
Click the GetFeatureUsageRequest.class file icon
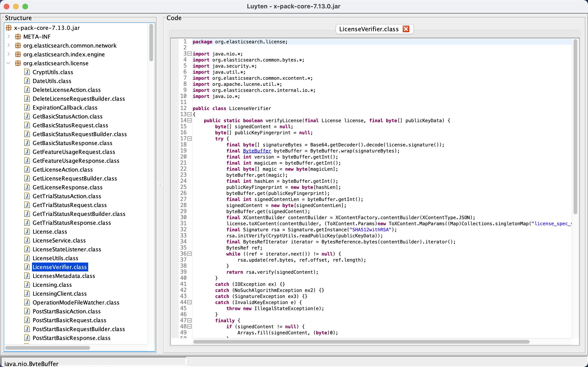(27, 152)
